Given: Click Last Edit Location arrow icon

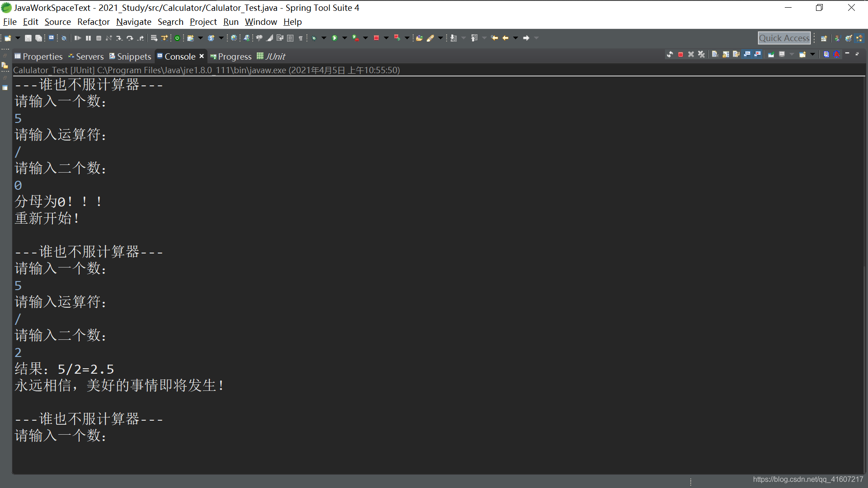Looking at the screenshot, I should coord(494,38).
